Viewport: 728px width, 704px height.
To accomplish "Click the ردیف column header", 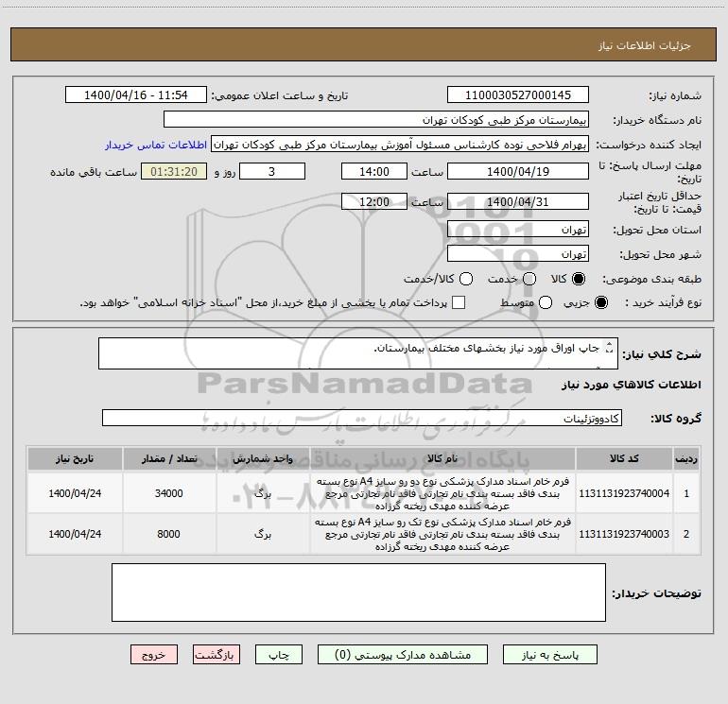I will pyautogui.click(x=686, y=459).
